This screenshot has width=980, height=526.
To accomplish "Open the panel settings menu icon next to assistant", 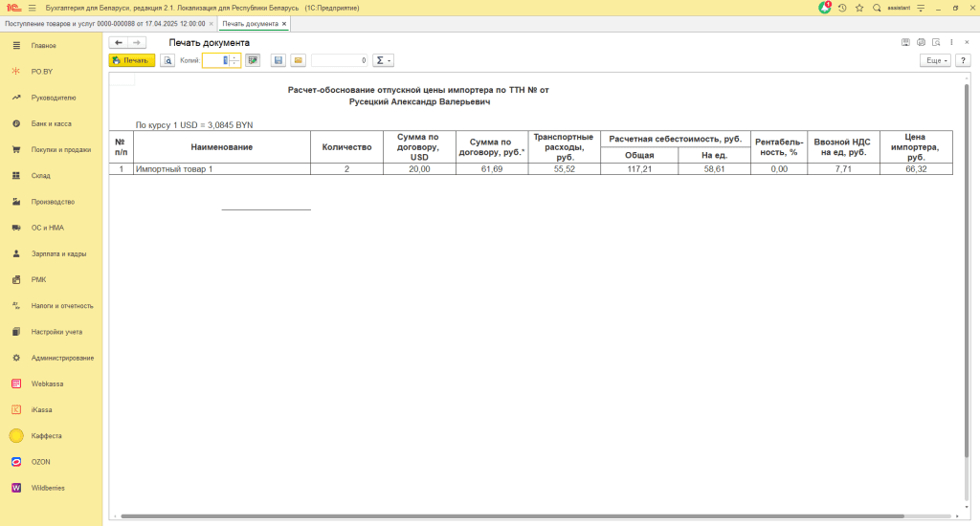I will (921, 8).
